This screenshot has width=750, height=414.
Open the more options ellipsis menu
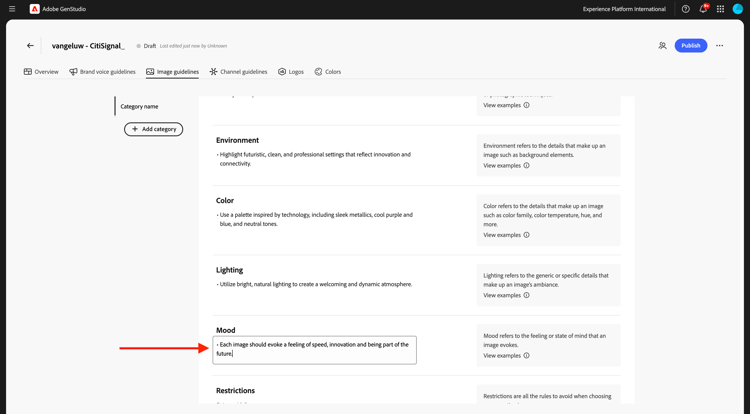[719, 45]
